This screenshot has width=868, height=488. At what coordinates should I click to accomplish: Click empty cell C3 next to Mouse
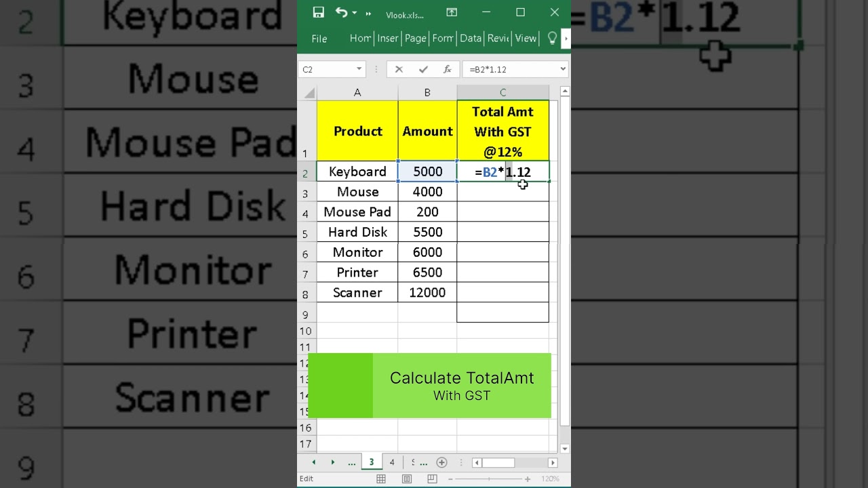502,192
